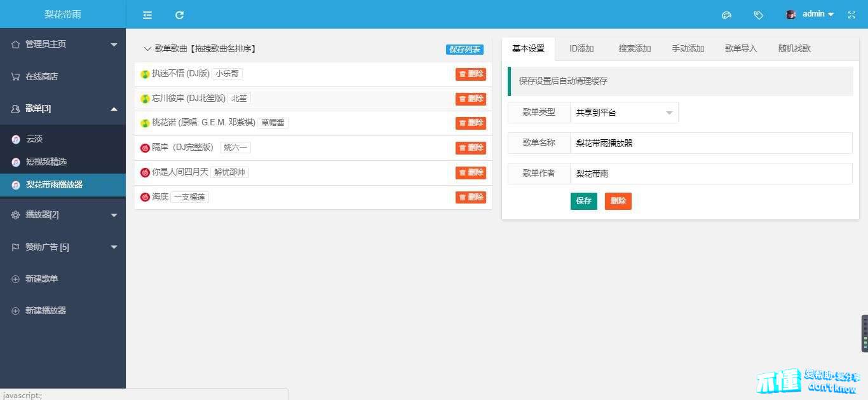Click the red source icon beside 海底
Image resolution: width=868 pixels, height=400 pixels.
[x=145, y=197]
